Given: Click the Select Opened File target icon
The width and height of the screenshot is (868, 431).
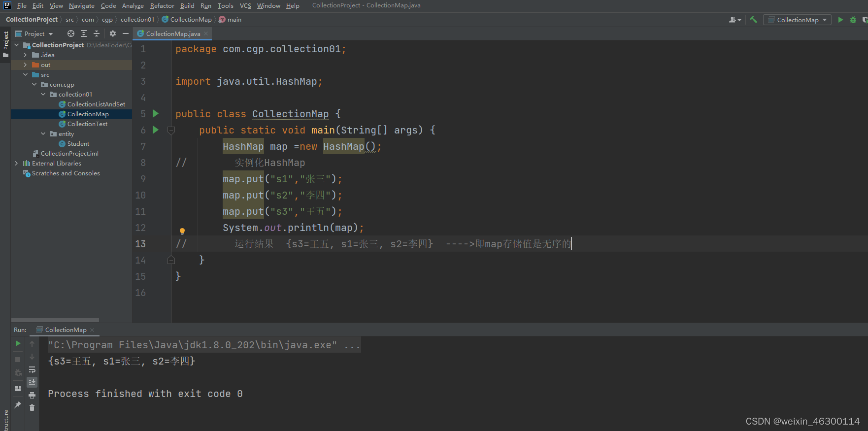Looking at the screenshot, I should tap(71, 33).
